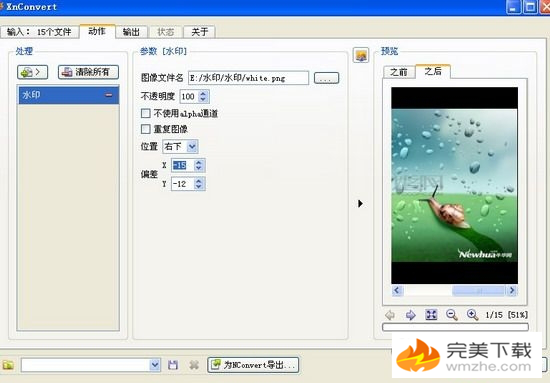
Task: Enable 重复图像 checkbox
Action: click(x=146, y=129)
